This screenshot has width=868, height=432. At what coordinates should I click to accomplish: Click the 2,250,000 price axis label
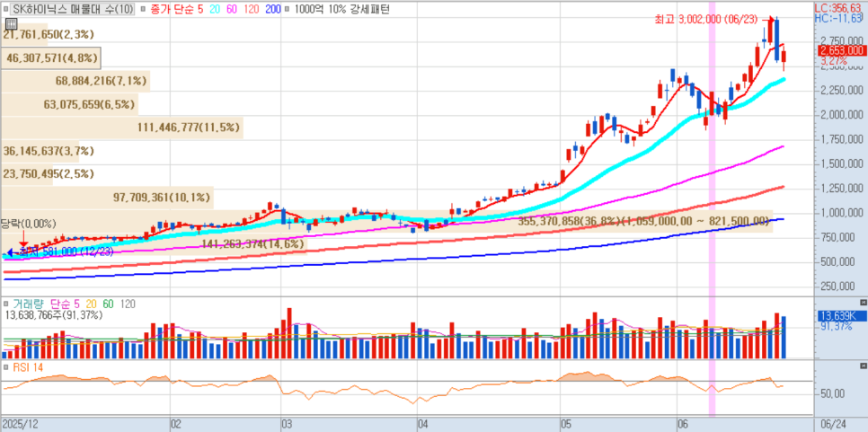tap(840, 91)
